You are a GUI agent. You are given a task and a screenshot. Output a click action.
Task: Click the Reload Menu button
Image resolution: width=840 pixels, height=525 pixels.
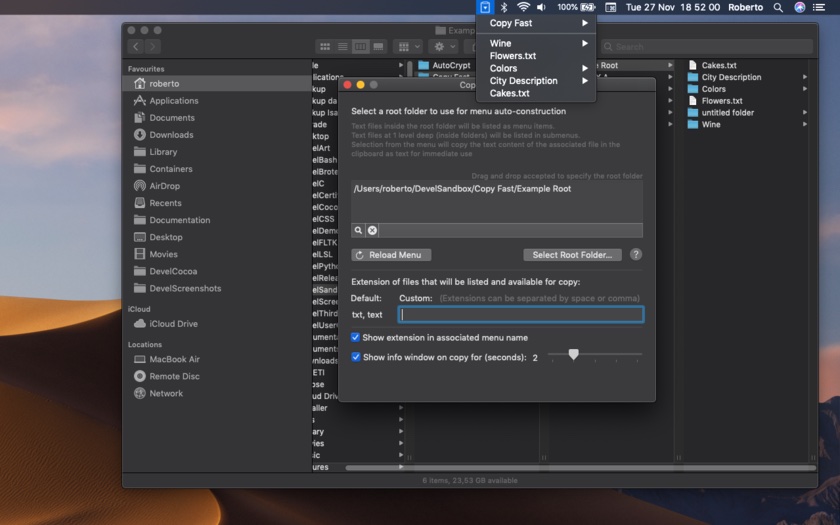point(391,255)
